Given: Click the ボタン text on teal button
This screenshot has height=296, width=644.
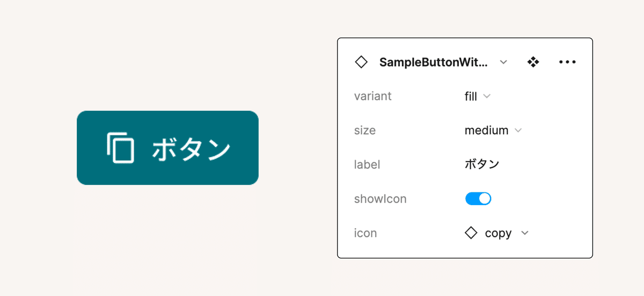Looking at the screenshot, I should 191,149.
